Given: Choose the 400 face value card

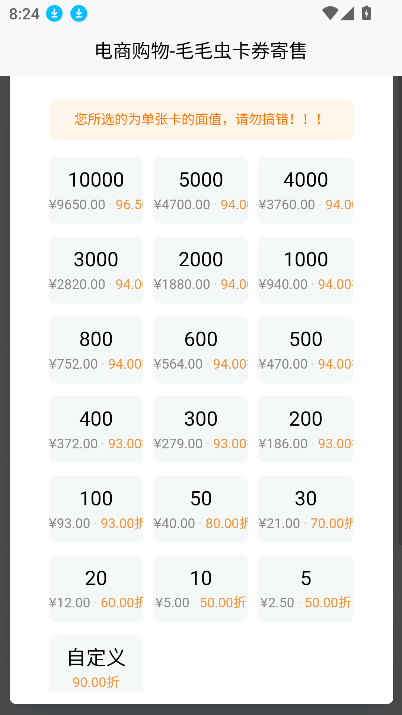Looking at the screenshot, I should [x=96, y=430].
